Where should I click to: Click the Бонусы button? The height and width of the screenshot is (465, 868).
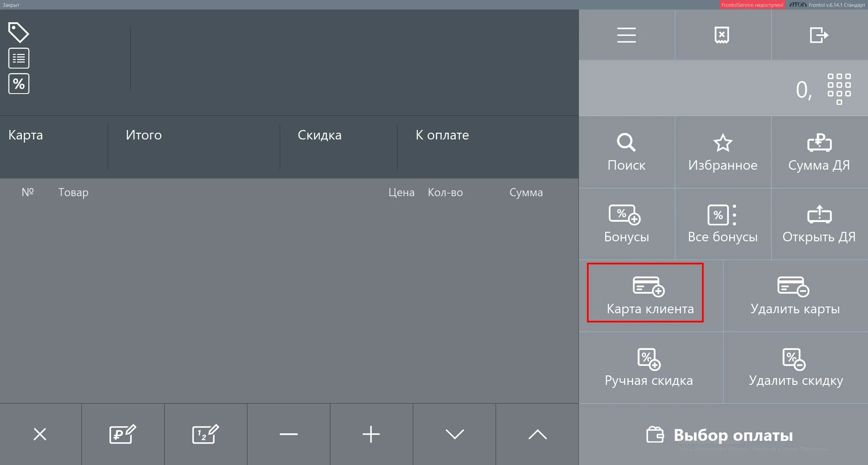[626, 224]
